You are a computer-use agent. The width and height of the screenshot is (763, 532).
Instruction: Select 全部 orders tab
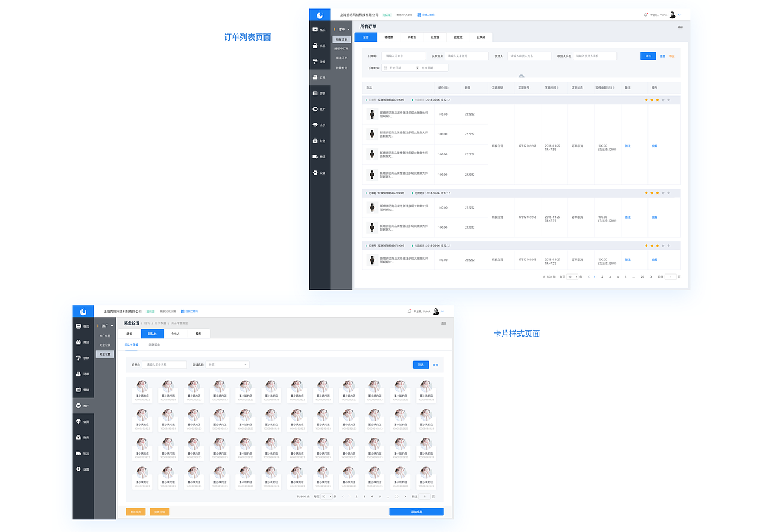click(366, 37)
